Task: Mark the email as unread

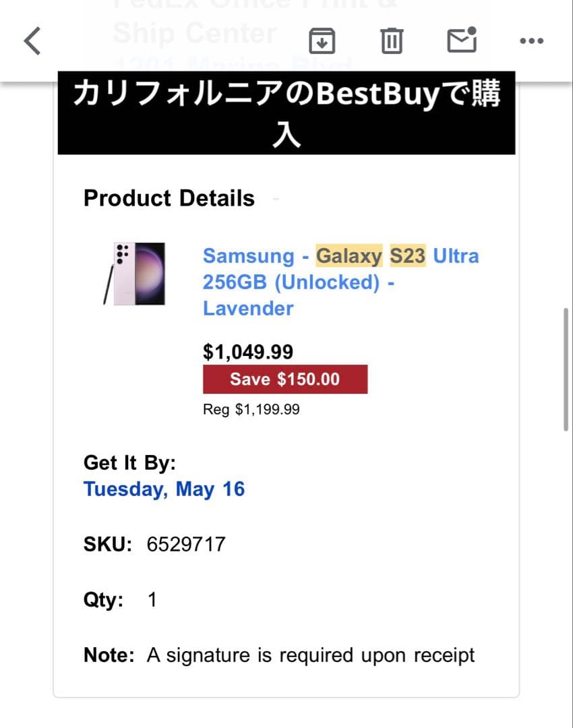Action: coord(462,40)
